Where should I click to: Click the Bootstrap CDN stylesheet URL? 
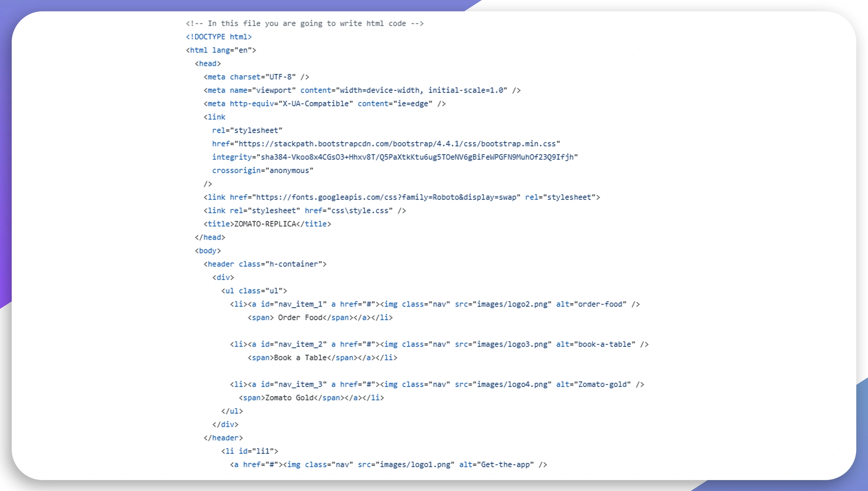coord(397,144)
